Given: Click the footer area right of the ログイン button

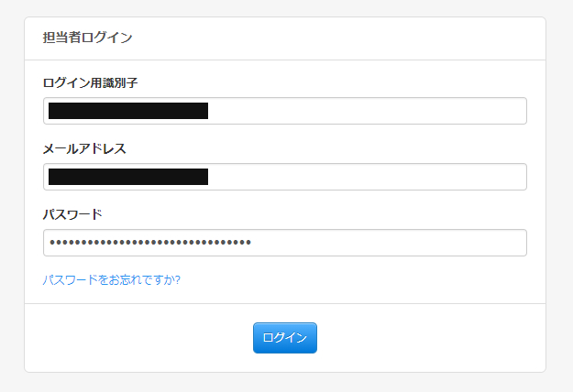Looking at the screenshot, I should tap(431, 337).
